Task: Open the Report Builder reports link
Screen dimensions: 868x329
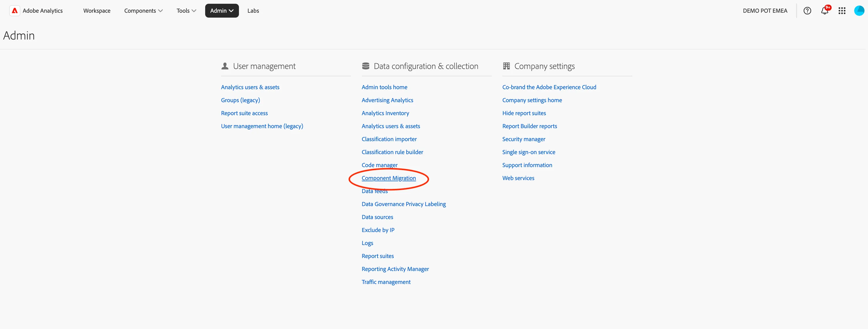Action: (529, 126)
